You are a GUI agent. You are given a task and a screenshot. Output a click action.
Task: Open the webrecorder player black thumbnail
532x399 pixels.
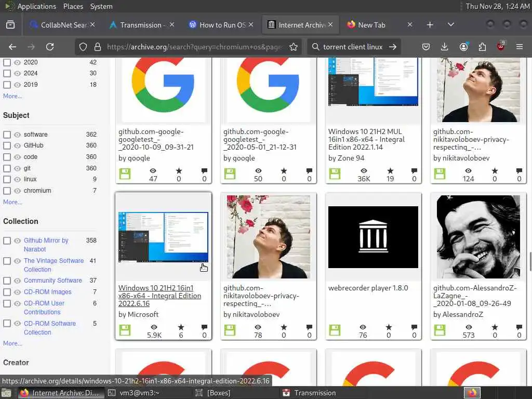(x=373, y=237)
